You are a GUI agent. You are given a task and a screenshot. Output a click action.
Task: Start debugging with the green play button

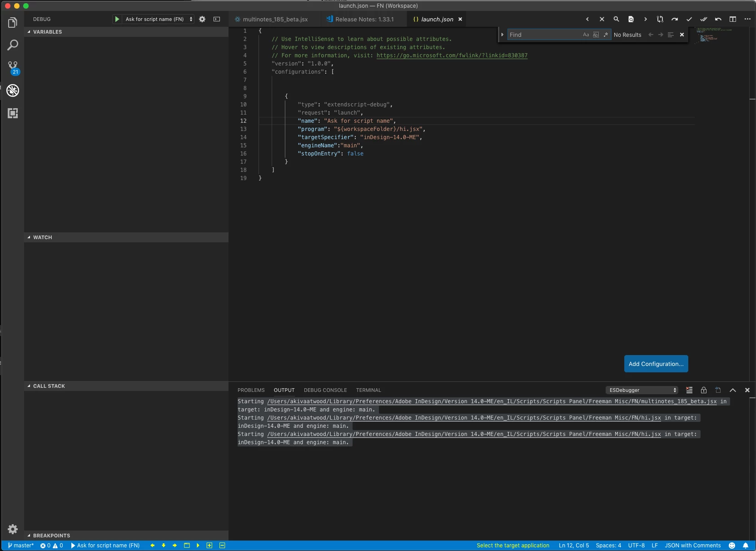point(117,19)
